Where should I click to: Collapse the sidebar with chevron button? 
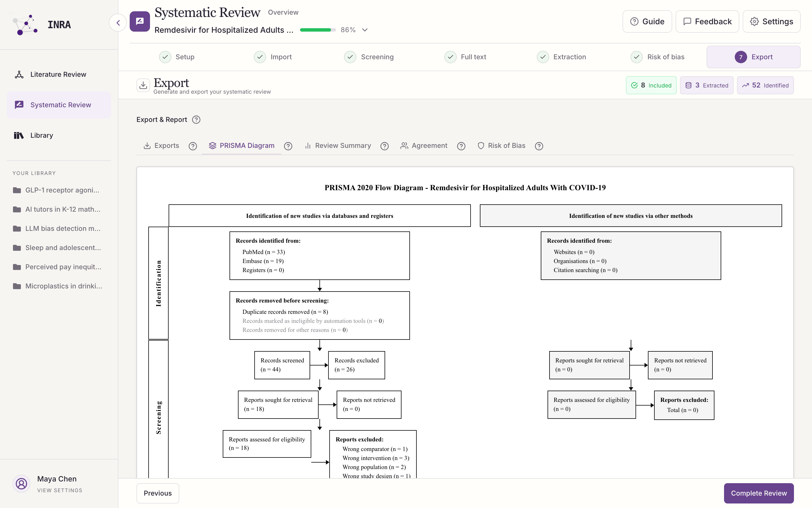pyautogui.click(x=118, y=23)
